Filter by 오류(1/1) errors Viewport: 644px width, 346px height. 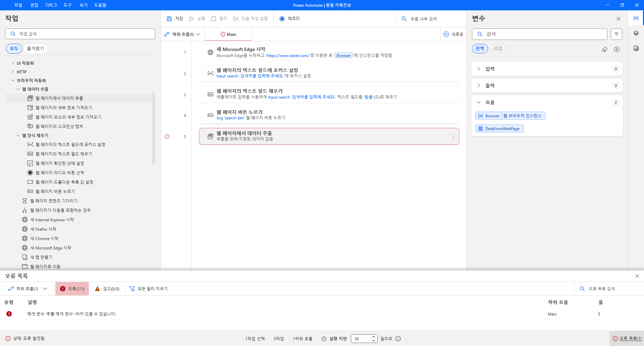[72, 289]
